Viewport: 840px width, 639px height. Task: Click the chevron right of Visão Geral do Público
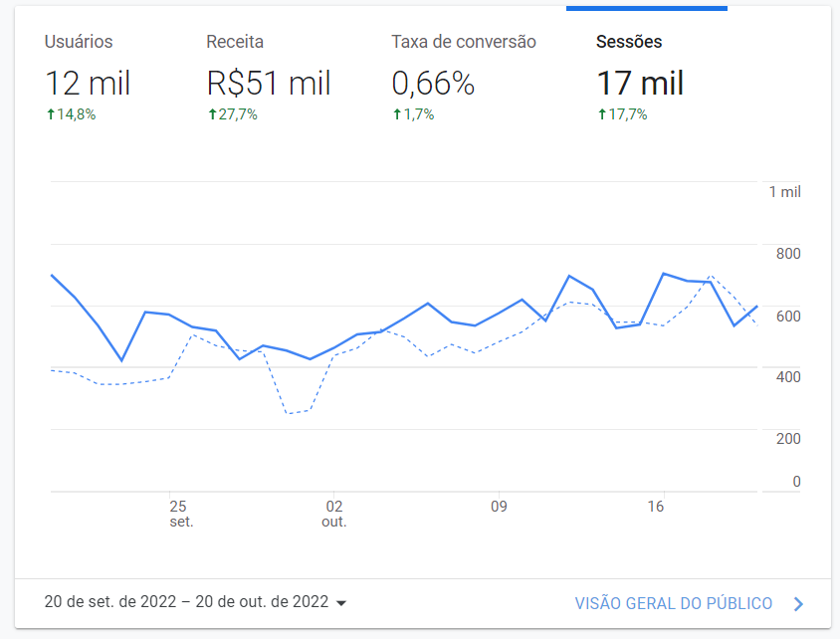coord(798,603)
